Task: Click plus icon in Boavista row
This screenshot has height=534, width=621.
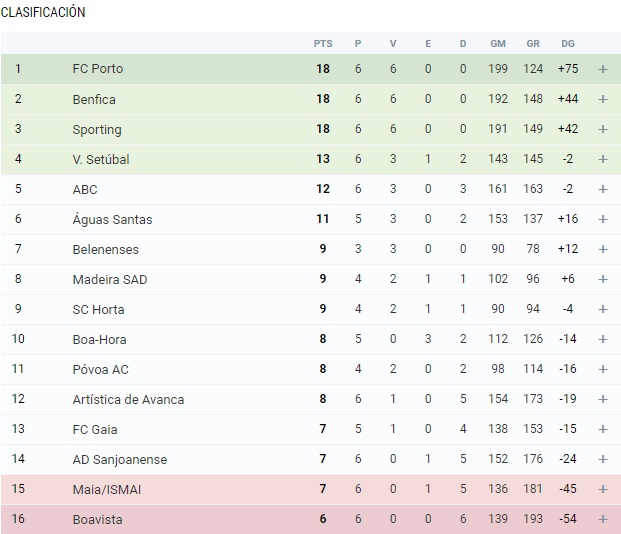Action: tap(603, 519)
